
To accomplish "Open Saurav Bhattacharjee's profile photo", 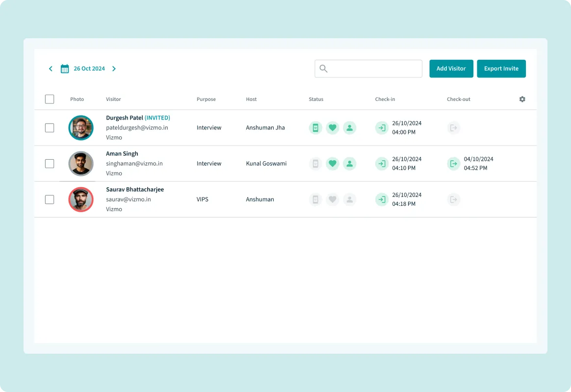I will tap(81, 199).
